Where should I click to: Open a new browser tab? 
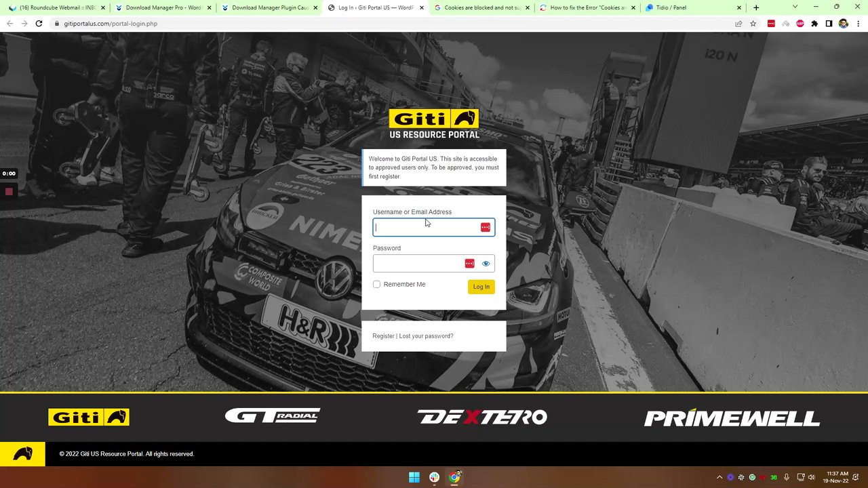[x=756, y=7]
